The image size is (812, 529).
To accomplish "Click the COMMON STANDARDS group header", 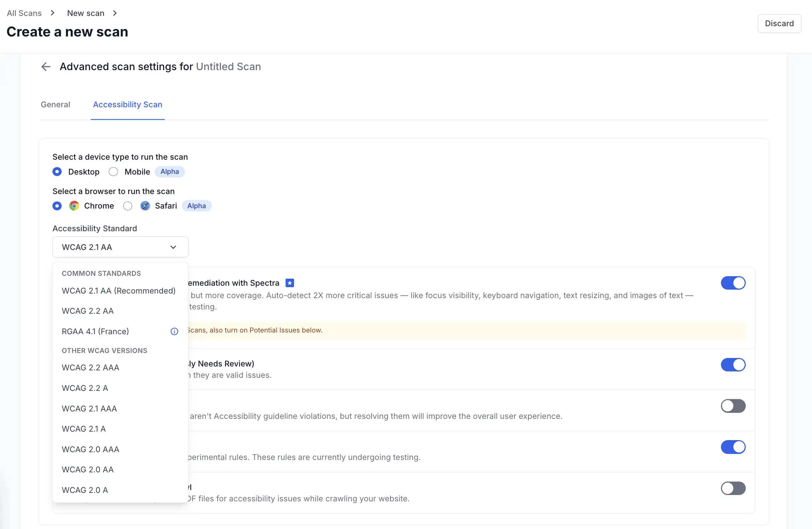I will click(x=101, y=273).
